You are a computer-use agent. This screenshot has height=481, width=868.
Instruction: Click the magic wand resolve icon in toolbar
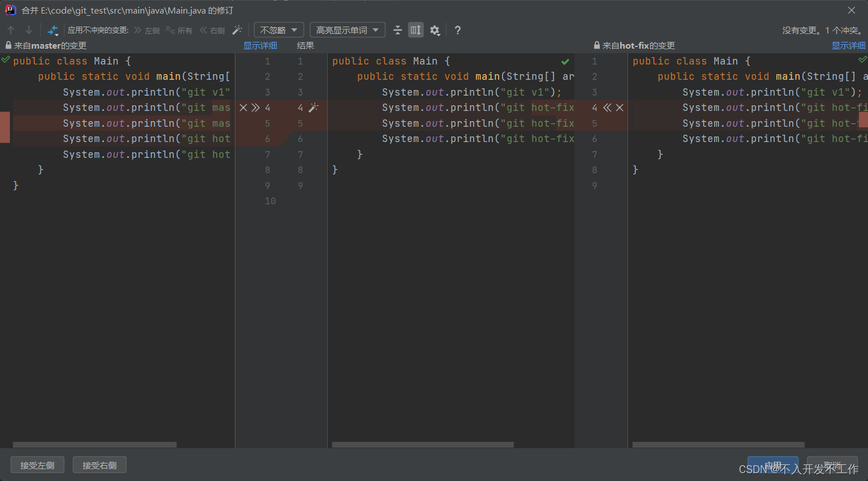[238, 30]
